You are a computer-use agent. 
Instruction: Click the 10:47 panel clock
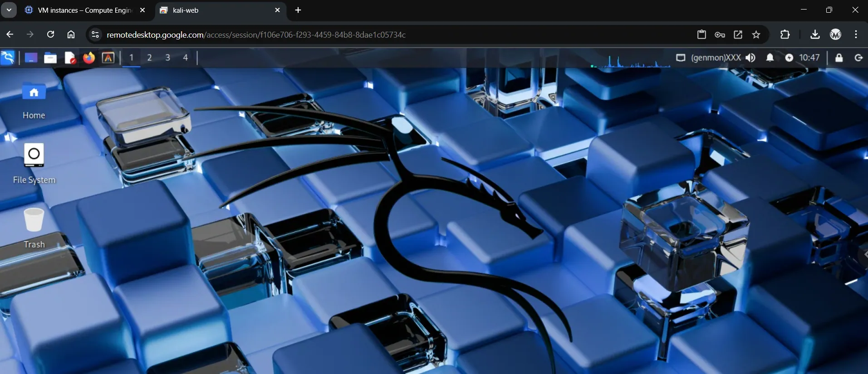point(809,58)
